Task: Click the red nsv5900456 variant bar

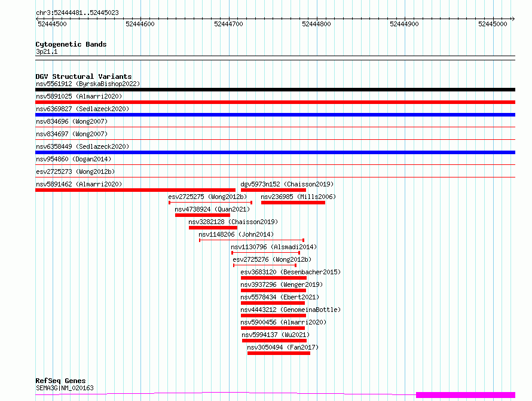Action: pos(273,328)
